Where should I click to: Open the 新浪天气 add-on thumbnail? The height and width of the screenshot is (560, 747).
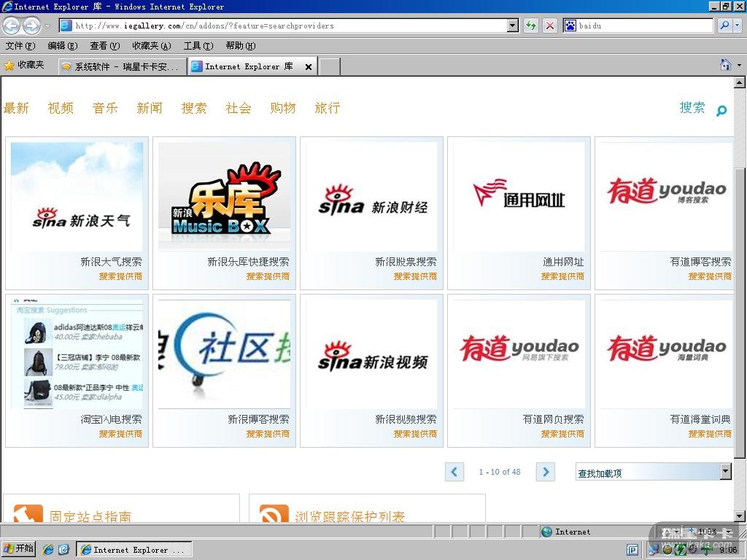point(77,197)
